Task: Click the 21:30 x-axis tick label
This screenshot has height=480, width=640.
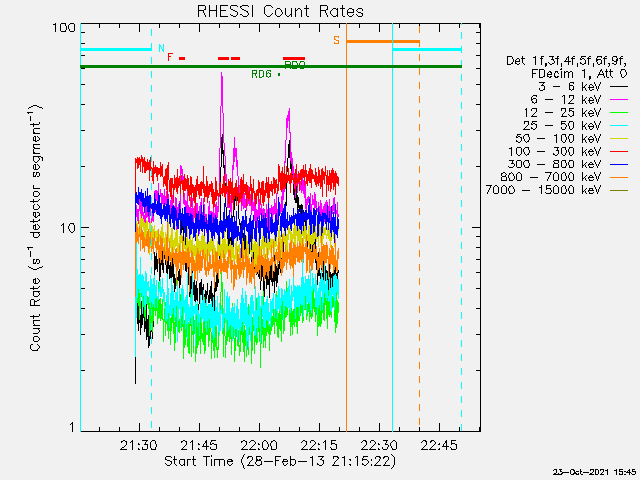Action: coord(139,445)
